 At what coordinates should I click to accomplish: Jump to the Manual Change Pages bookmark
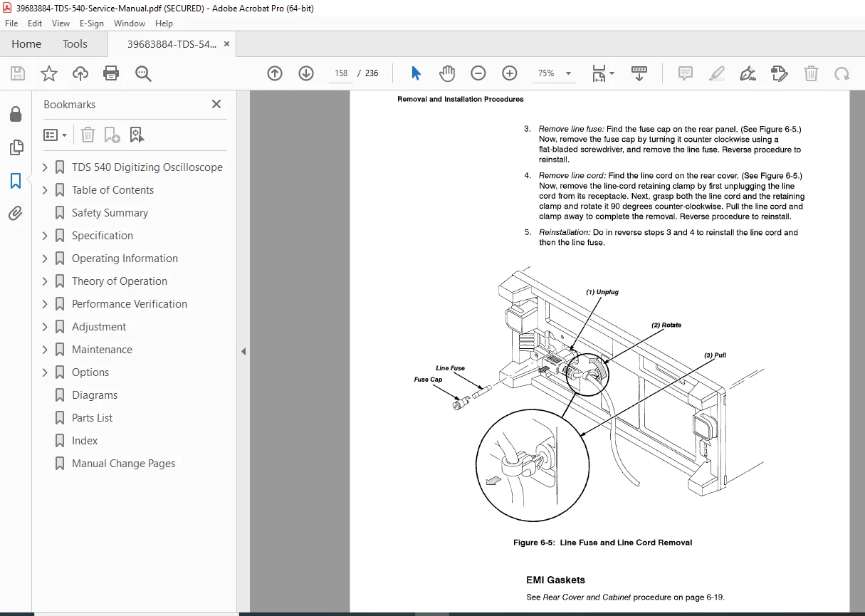[x=123, y=464]
